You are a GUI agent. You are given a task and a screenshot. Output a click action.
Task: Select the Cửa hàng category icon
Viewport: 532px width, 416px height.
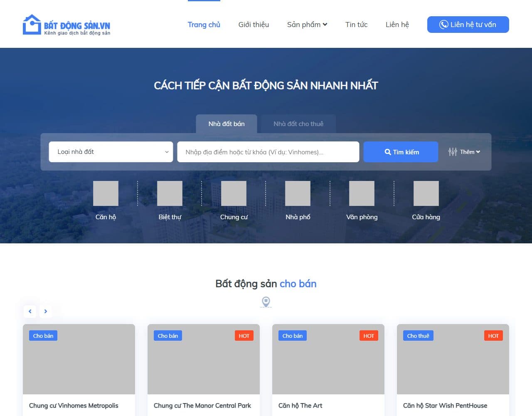pos(426,193)
